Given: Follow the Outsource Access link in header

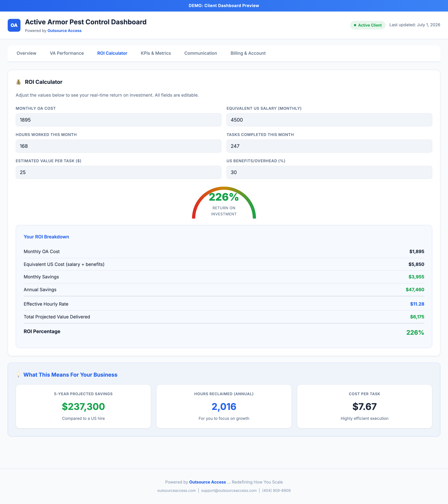Looking at the screenshot, I should [x=64, y=31].
